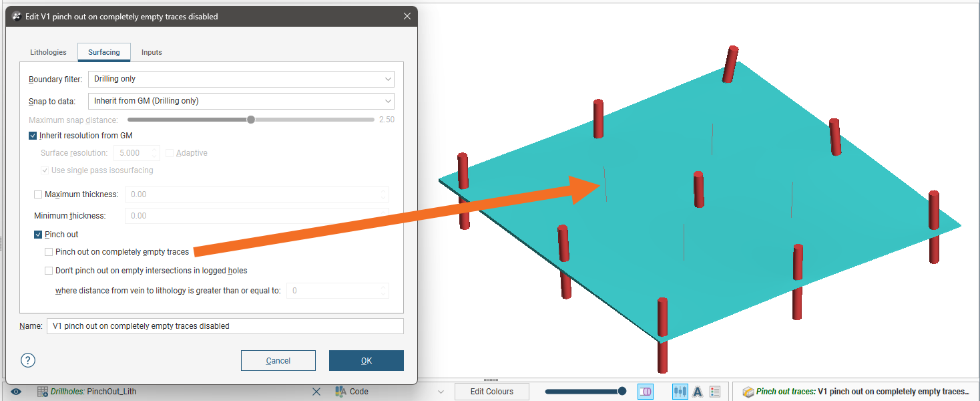
Task: Open the Boundary filter dropdown
Action: pyautogui.click(x=241, y=79)
